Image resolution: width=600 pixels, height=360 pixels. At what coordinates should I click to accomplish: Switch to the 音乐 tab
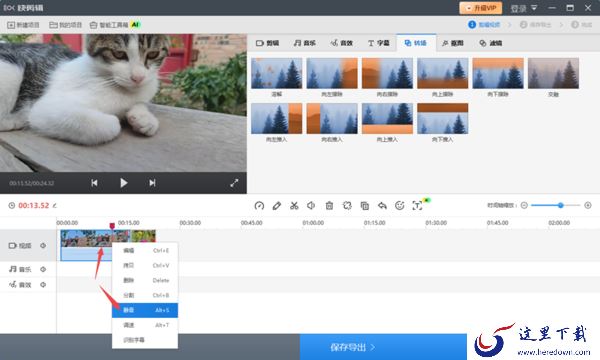tap(305, 43)
